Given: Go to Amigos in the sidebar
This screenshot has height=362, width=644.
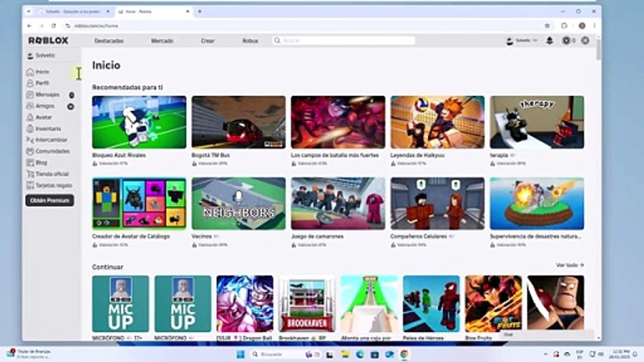Looking at the screenshot, I should tap(44, 106).
